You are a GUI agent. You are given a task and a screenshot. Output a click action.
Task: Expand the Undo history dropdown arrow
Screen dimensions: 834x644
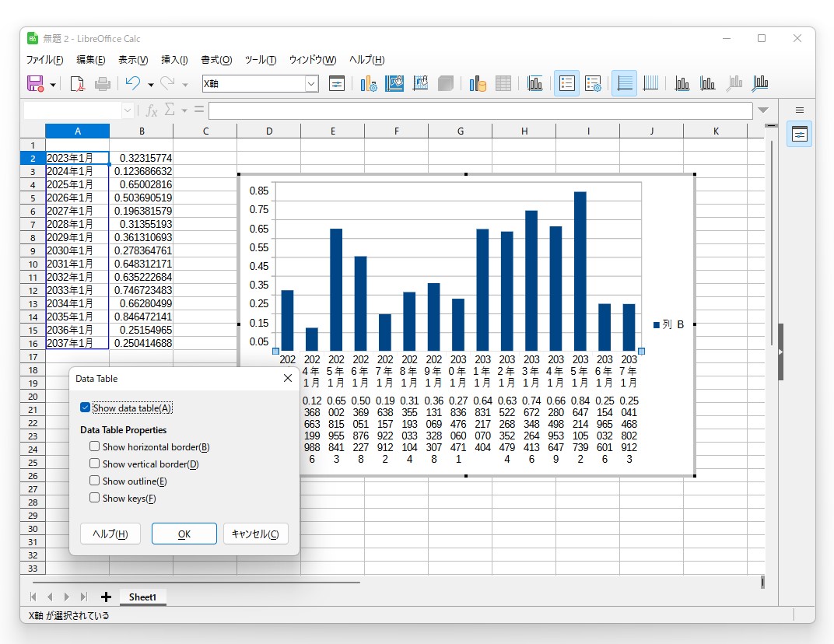[150, 84]
